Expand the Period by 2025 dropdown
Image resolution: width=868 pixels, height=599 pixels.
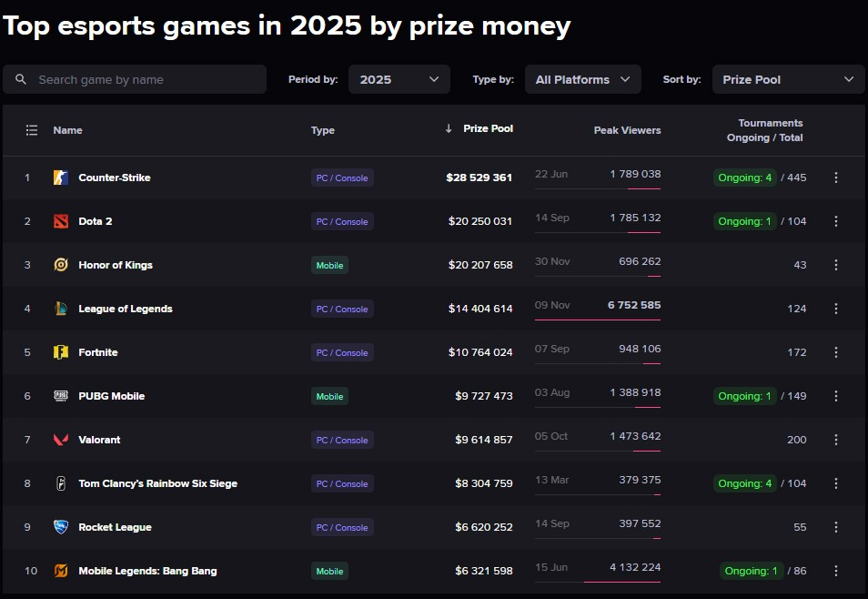click(x=399, y=79)
